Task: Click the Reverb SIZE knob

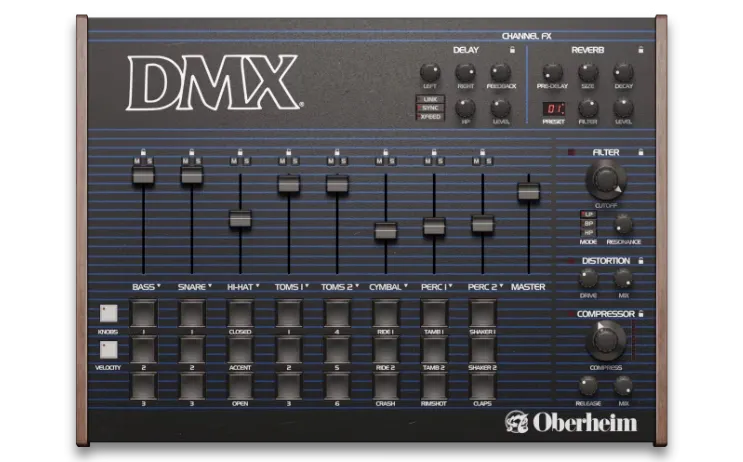Action: click(x=588, y=72)
